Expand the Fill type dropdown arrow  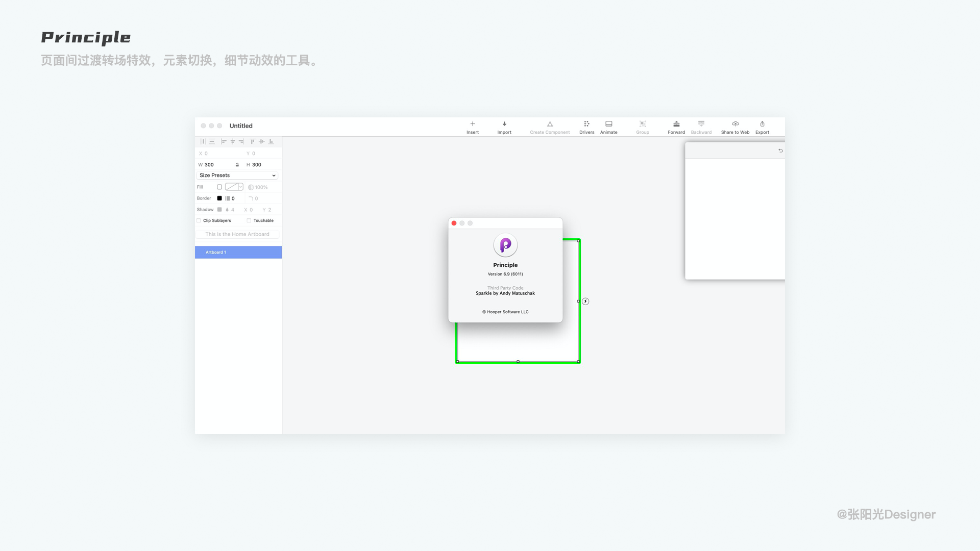240,187
